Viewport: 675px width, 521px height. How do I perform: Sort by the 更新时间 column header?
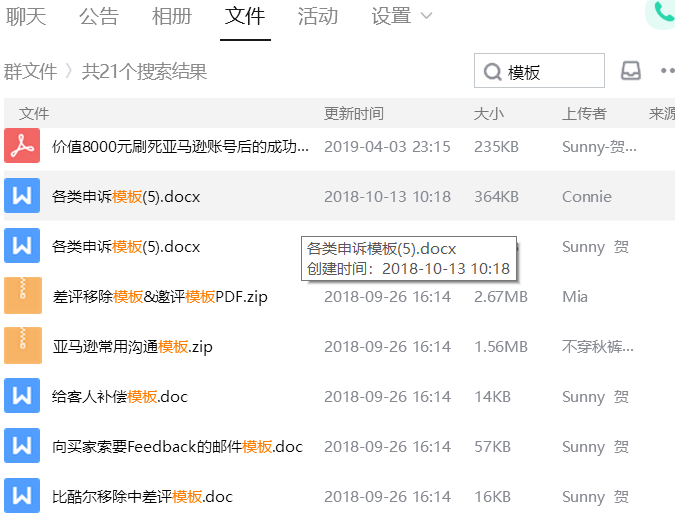pos(353,114)
